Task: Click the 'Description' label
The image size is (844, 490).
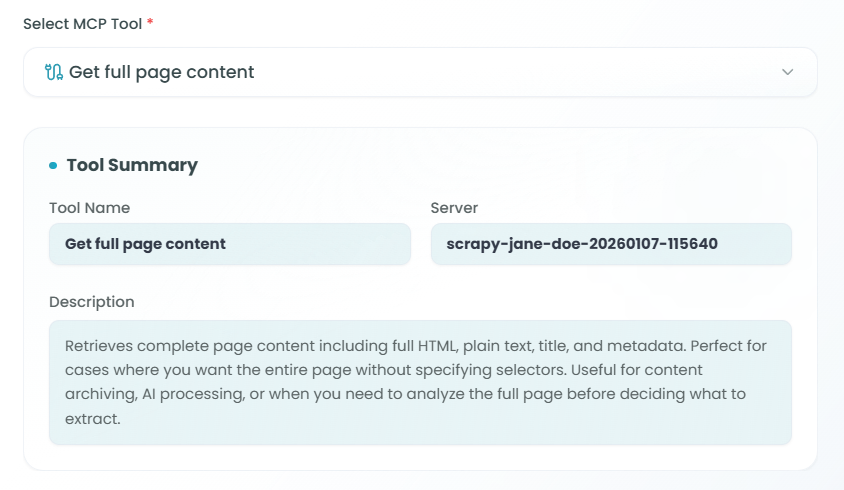Action: [x=91, y=302]
